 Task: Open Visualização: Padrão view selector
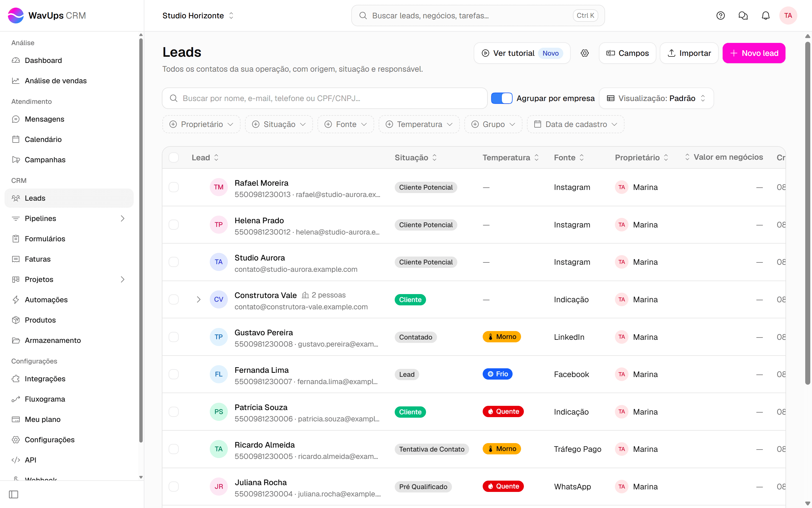click(656, 98)
